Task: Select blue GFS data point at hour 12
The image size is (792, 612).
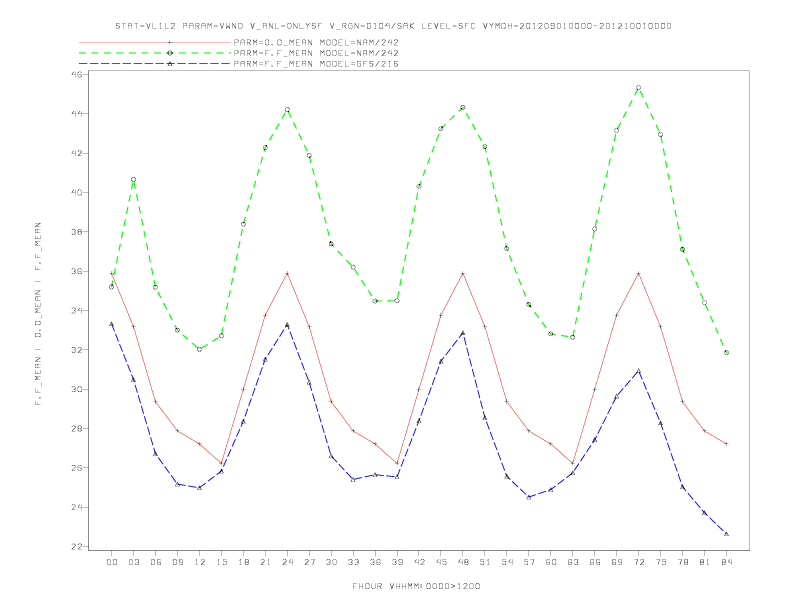Action: [200, 488]
